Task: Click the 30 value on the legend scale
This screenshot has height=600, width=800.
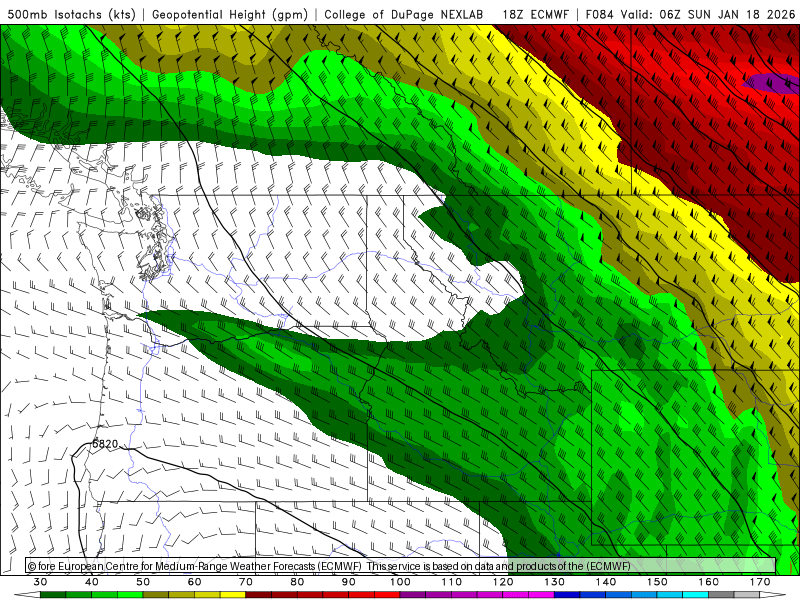Action: (x=40, y=582)
